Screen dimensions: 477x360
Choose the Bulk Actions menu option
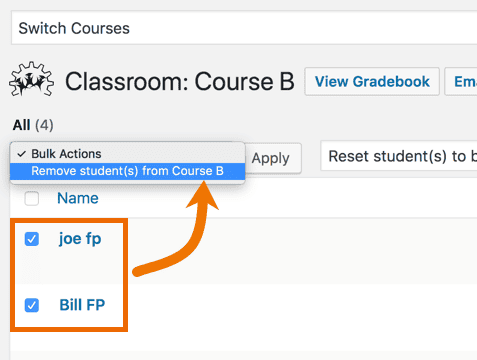[x=128, y=154]
